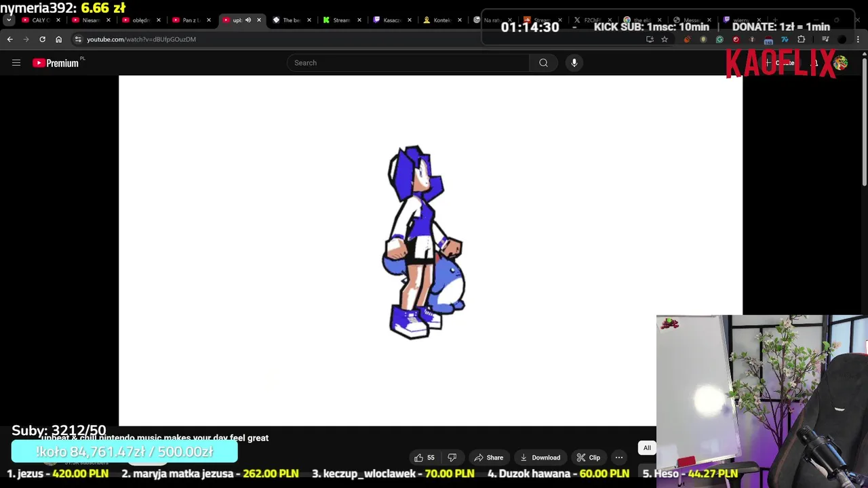Open a new browser tab
This screenshot has width=868, height=488.
coord(775,20)
